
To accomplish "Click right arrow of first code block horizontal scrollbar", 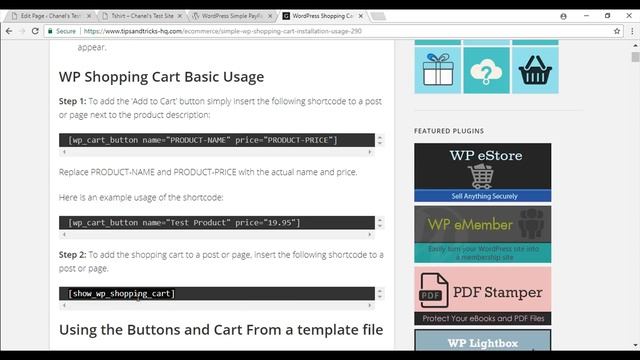I will [x=370, y=152].
